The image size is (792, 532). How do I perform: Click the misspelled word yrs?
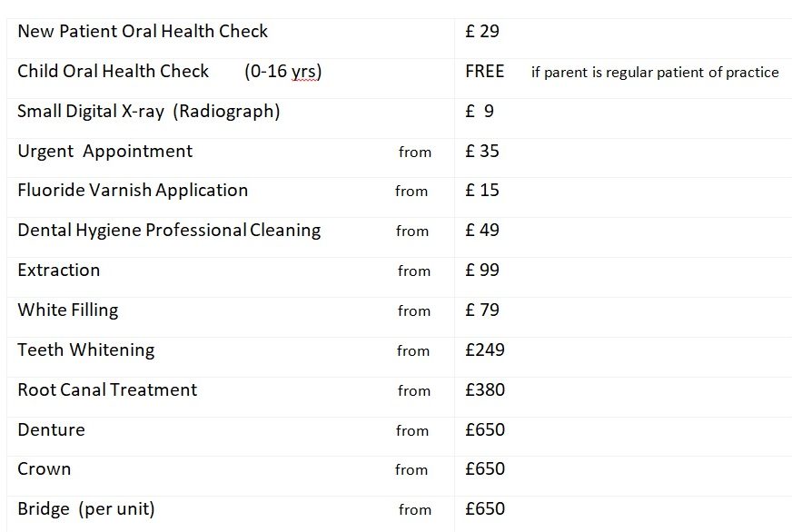tap(303, 72)
